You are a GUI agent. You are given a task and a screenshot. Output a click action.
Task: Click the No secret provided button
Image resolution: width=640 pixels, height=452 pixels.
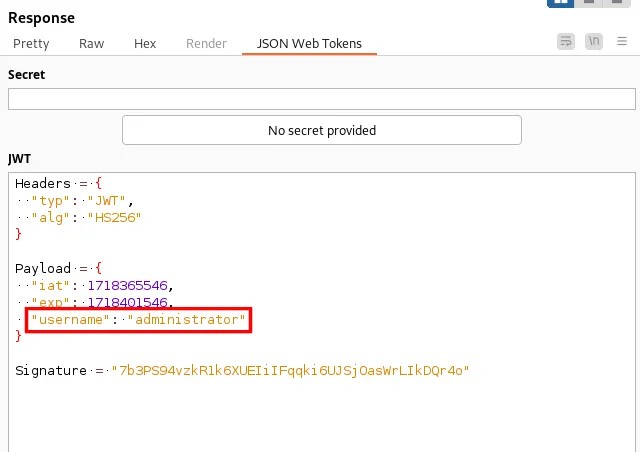(x=322, y=130)
